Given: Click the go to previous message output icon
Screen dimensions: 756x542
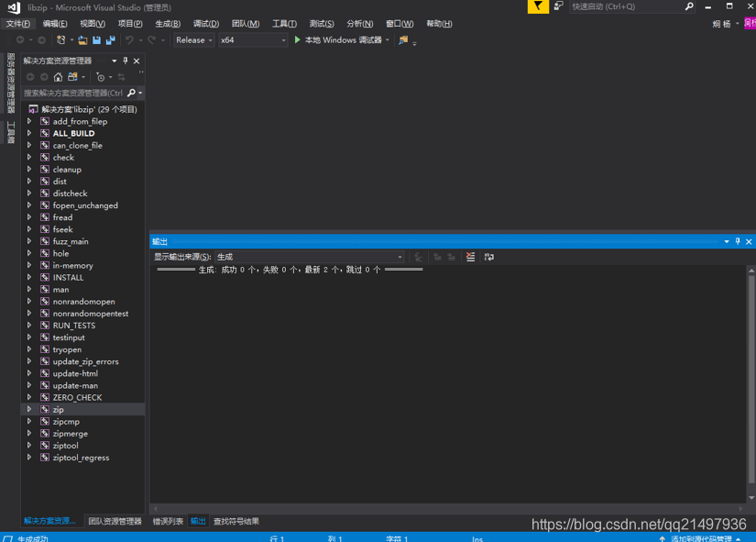Looking at the screenshot, I should click(437, 257).
